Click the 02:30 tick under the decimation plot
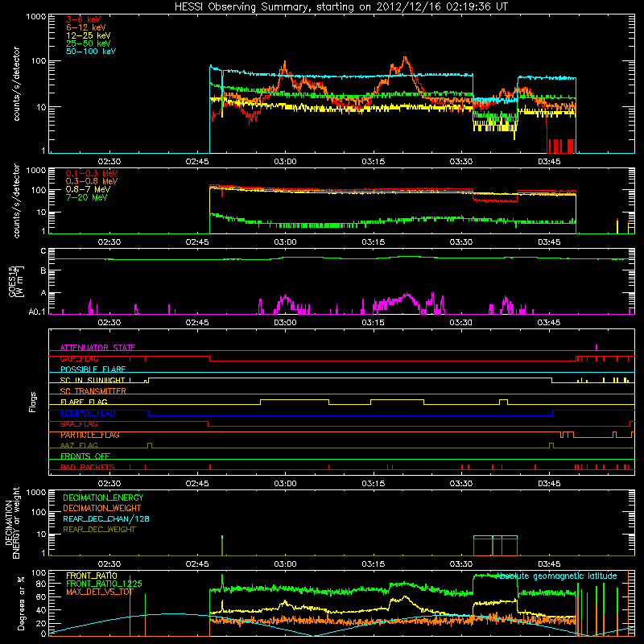This screenshot has width=644, height=644. [109, 564]
